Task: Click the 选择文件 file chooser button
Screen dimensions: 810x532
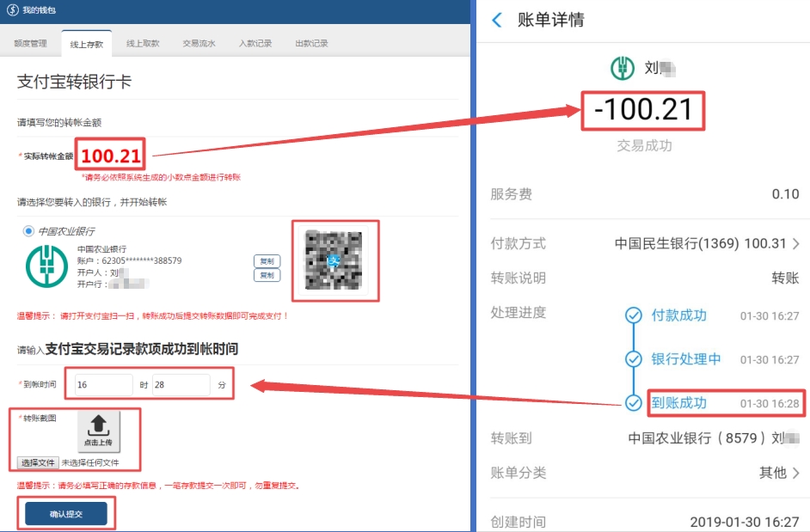Action: (x=39, y=462)
